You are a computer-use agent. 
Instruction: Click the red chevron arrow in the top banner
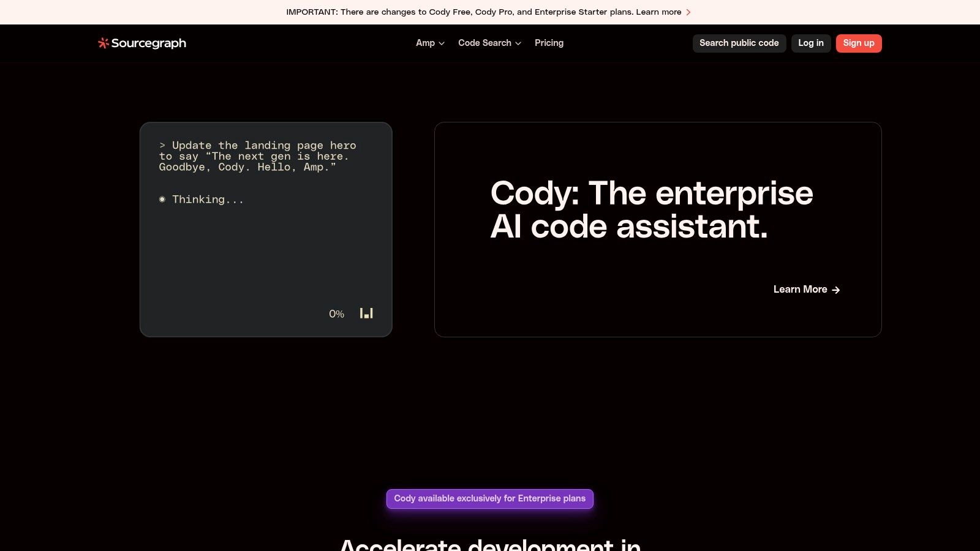(688, 12)
